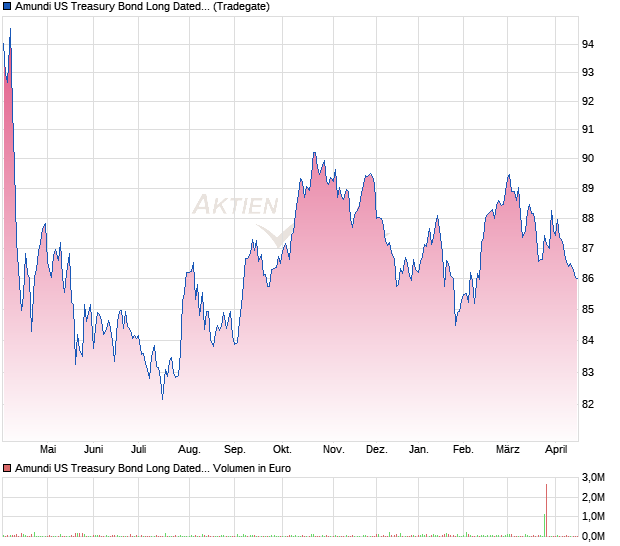620x546 pixels.
Task: Click the "März" month label
Action: click(x=508, y=450)
